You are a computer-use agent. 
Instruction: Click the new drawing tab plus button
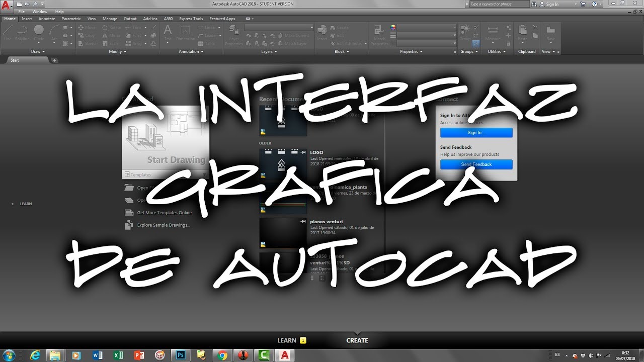click(55, 60)
